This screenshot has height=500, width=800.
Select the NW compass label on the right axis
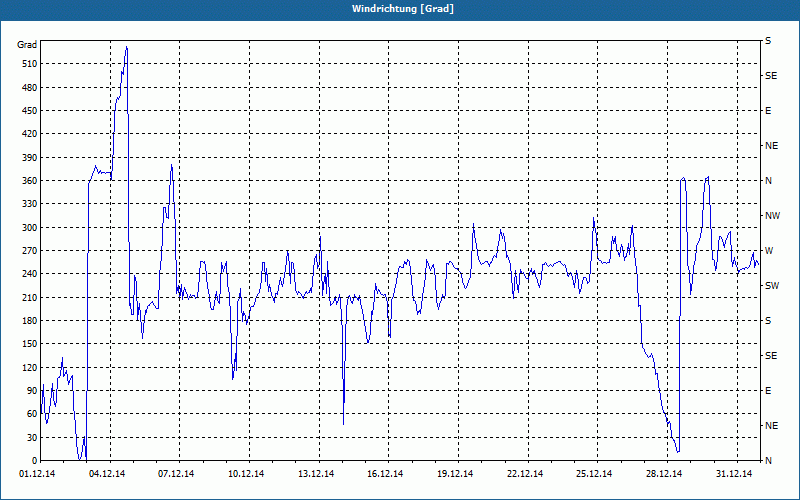[773, 216]
